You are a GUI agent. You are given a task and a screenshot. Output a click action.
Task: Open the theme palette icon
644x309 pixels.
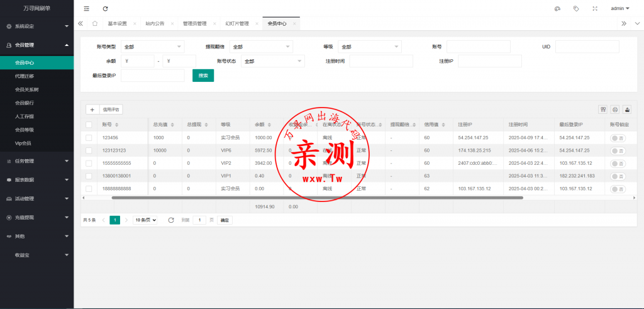pyautogui.click(x=557, y=8)
